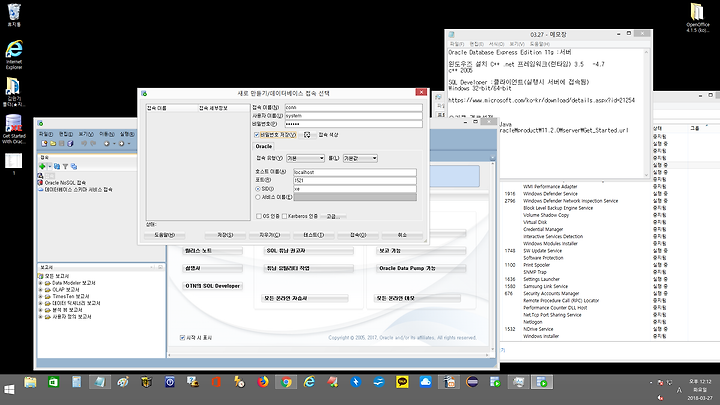
Task: Click the Undo icon in SQL Developer toolbar
Action: point(84,144)
